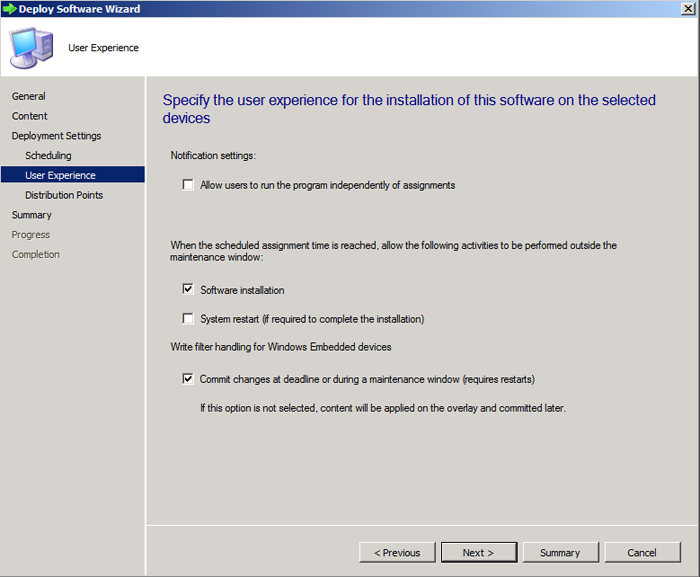Navigate to Summary in the sidebar
The height and width of the screenshot is (577, 700).
click(x=32, y=215)
